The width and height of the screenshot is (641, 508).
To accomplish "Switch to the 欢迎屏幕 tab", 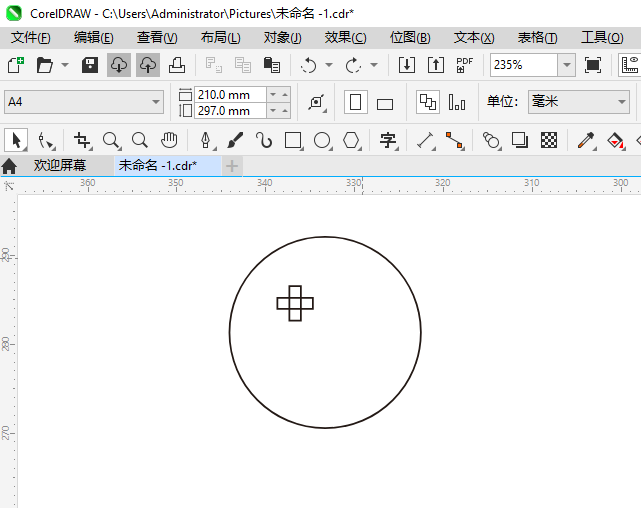I will (60, 166).
